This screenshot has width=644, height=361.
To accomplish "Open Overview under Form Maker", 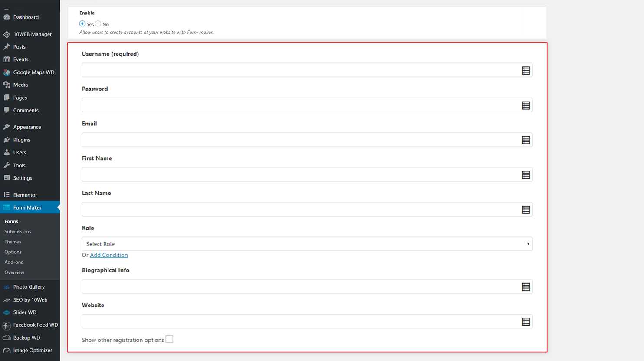I will coord(14,272).
